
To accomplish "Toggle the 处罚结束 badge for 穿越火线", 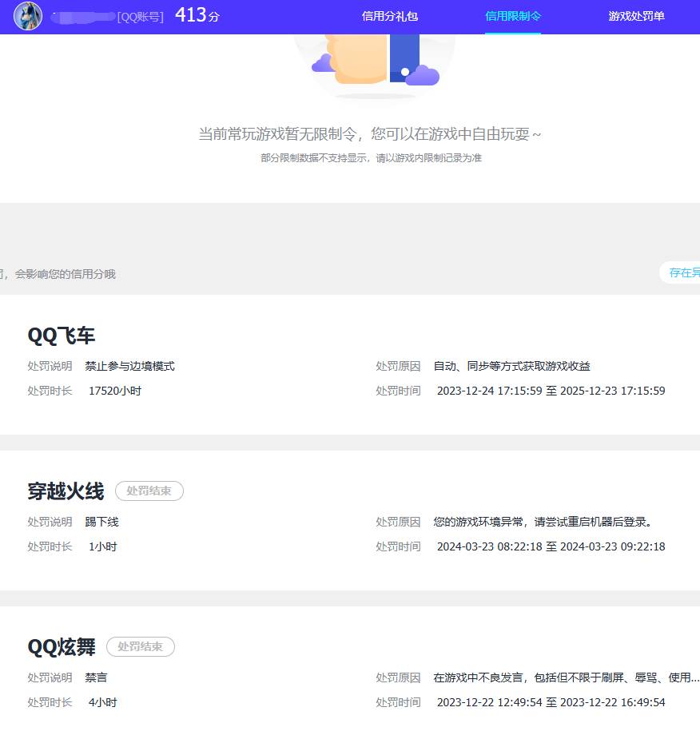I will 149,491.
